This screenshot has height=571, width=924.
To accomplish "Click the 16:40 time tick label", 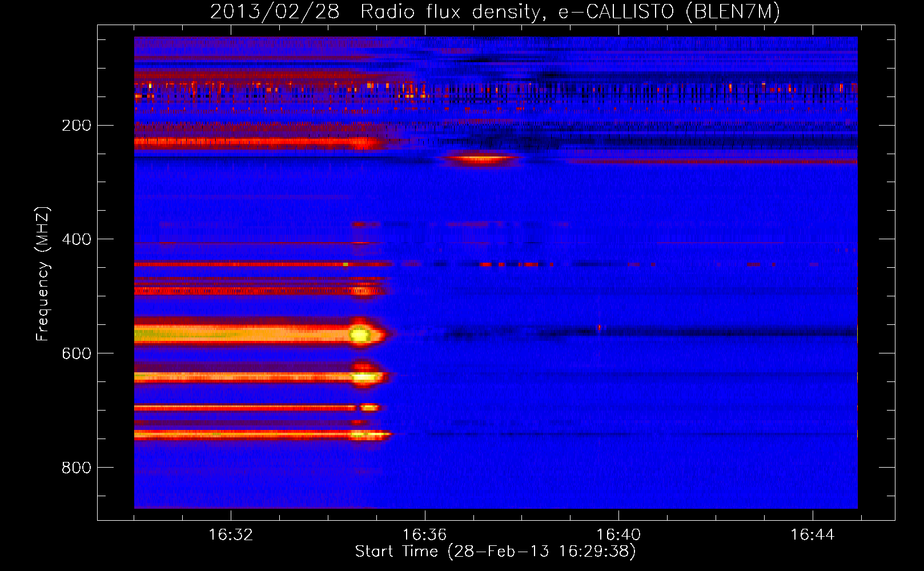I will pyautogui.click(x=618, y=535).
